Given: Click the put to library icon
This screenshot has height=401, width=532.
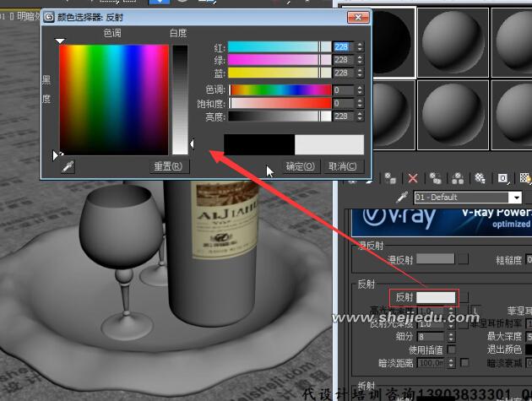Looking at the screenshot, I should click(x=480, y=178).
